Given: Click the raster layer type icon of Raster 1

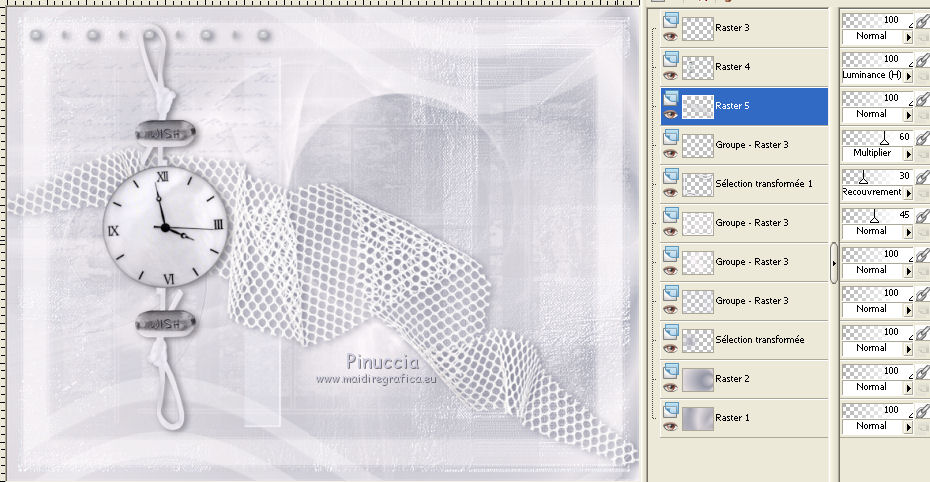Looking at the screenshot, I should [x=670, y=411].
